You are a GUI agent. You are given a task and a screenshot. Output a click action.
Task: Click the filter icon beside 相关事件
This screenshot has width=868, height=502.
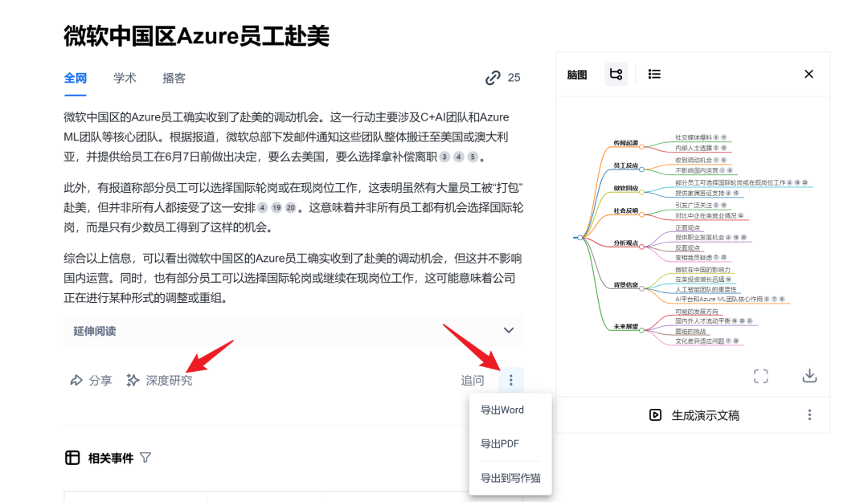145,458
